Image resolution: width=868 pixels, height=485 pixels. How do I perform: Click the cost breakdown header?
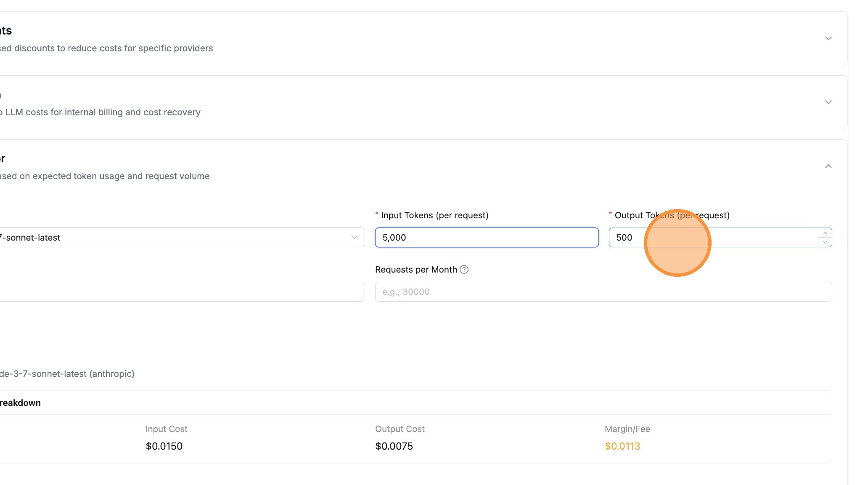point(20,403)
